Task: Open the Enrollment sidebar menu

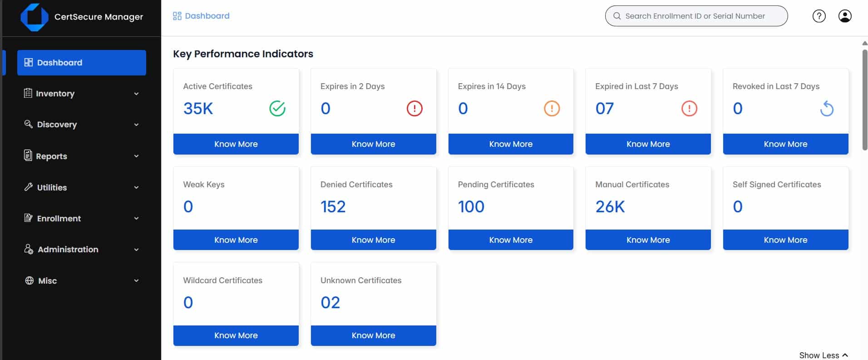Action: click(x=81, y=219)
